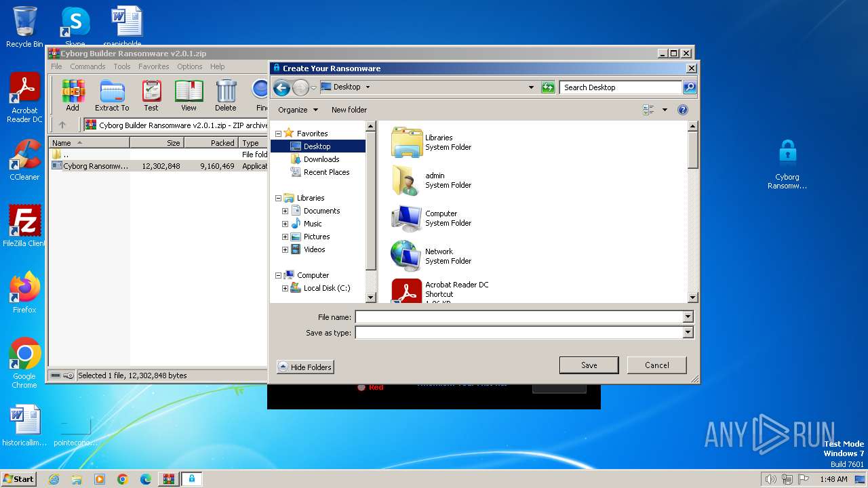Open the Tools menu in WinRAR
Image resolution: width=868 pixels, height=488 pixels.
coord(122,66)
